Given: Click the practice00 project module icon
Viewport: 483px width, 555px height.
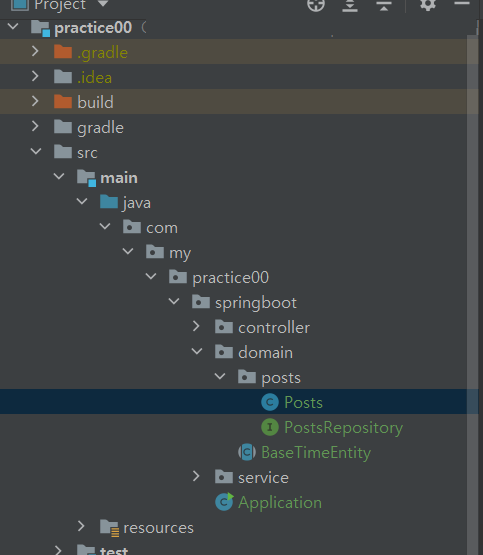Looking at the screenshot, I should click(41, 28).
